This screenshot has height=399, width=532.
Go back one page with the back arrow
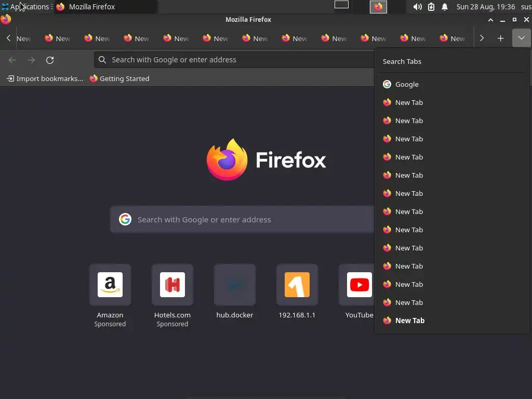(x=12, y=60)
